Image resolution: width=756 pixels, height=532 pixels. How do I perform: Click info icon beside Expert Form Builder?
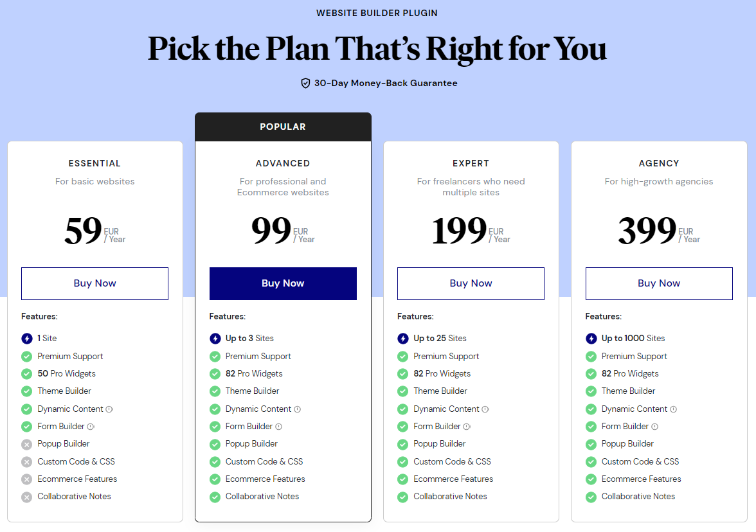click(x=467, y=427)
